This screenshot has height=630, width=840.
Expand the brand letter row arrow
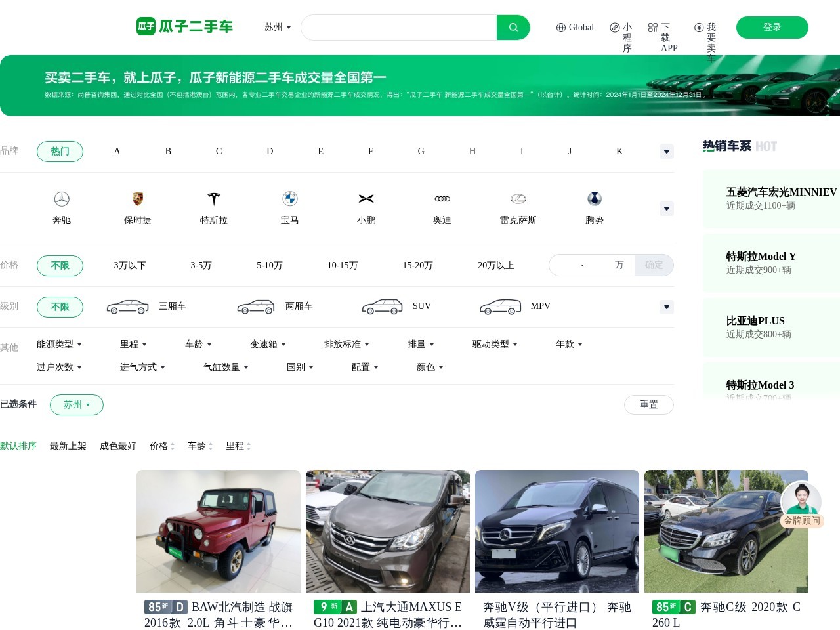pos(667,152)
